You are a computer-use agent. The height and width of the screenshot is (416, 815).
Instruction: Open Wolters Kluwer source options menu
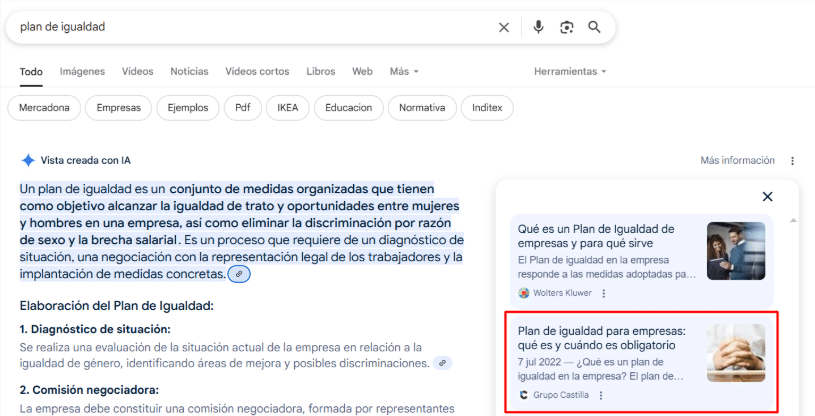tap(603, 293)
